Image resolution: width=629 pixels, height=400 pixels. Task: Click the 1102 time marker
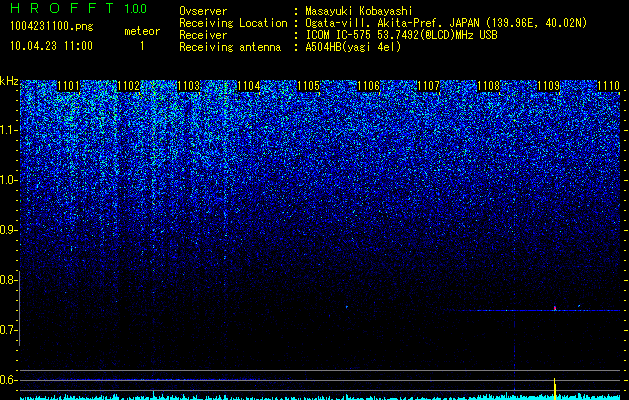tap(128, 86)
